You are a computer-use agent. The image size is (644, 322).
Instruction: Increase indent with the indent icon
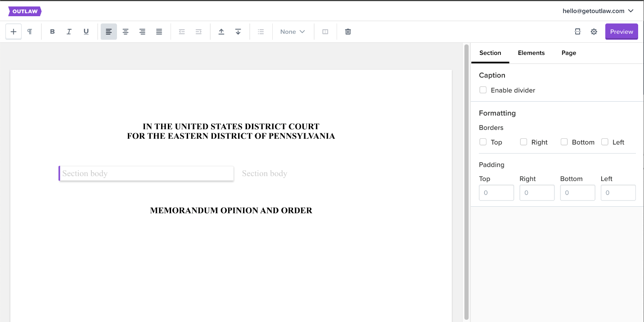coord(198,32)
